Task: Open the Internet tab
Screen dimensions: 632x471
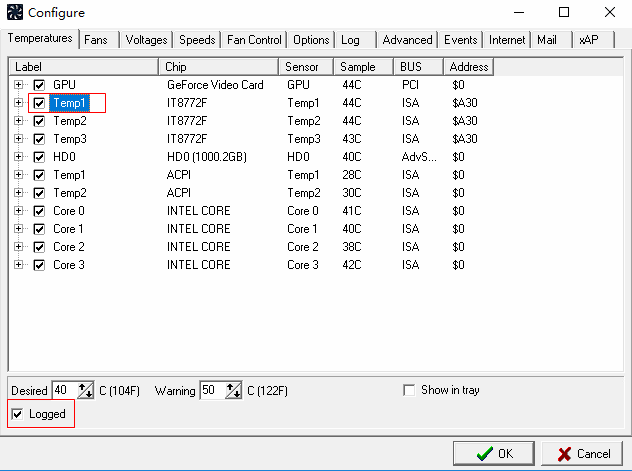Action: tap(507, 40)
